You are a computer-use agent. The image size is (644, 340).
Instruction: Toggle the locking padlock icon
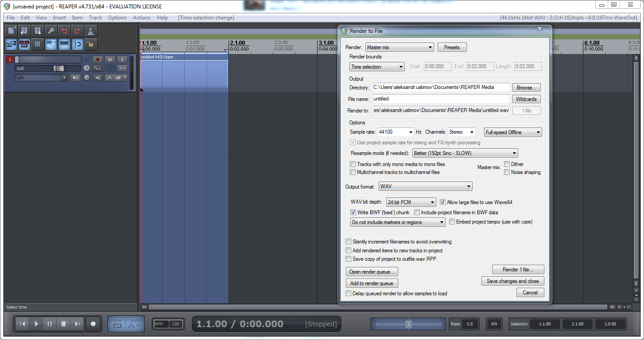pyautogui.click(x=91, y=44)
